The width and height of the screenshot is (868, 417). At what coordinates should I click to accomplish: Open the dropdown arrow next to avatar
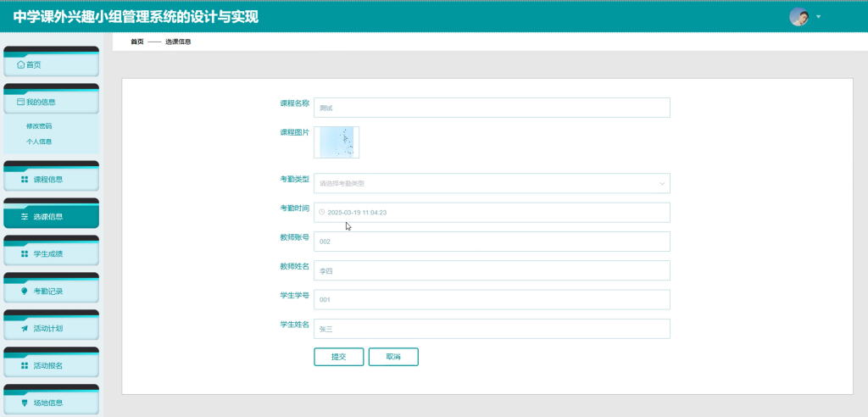point(818,17)
